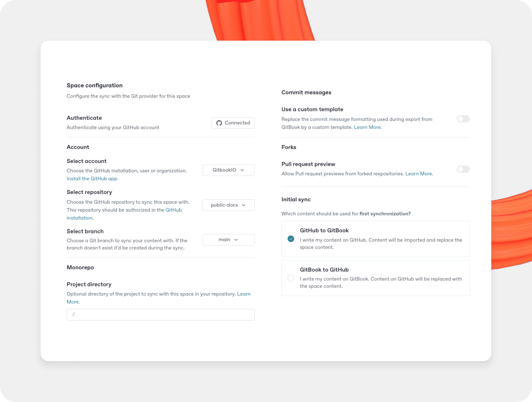The image size is (532, 402).
Task: Select the GitBook to GitHub sync option
Action: (291, 278)
